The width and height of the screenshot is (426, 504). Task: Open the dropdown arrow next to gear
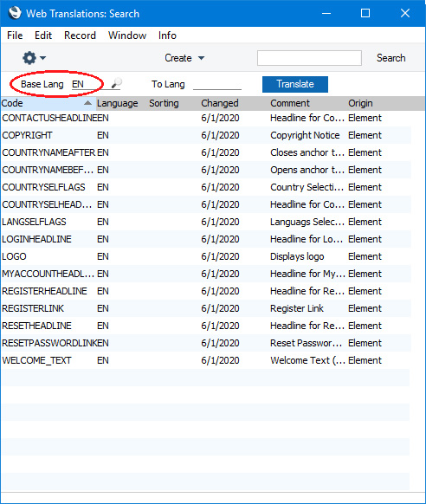pos(42,58)
